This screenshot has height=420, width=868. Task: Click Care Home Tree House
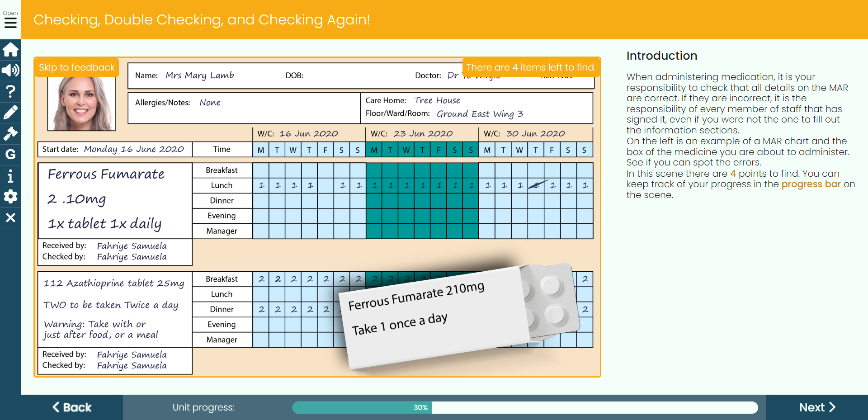(437, 100)
